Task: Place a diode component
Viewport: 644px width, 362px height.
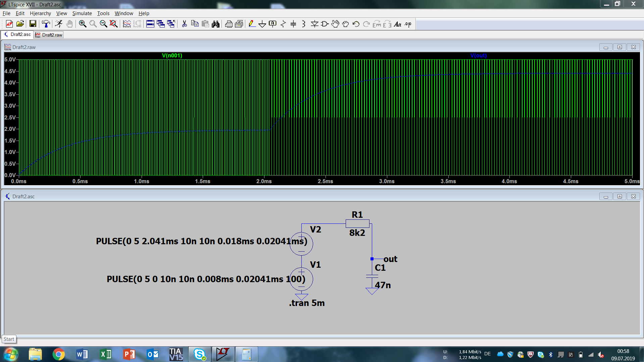Action: (x=314, y=24)
